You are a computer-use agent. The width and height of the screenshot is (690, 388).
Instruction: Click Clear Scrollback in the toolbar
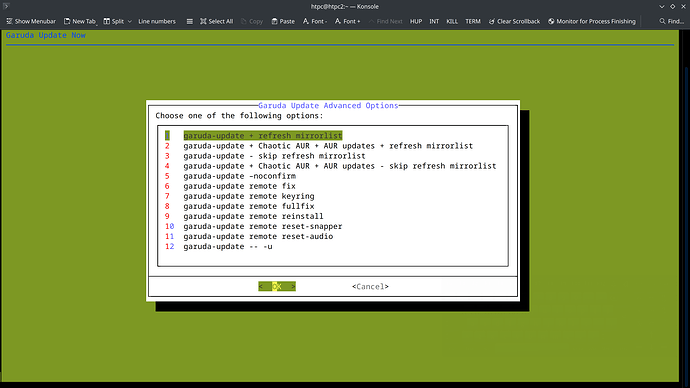tap(514, 21)
